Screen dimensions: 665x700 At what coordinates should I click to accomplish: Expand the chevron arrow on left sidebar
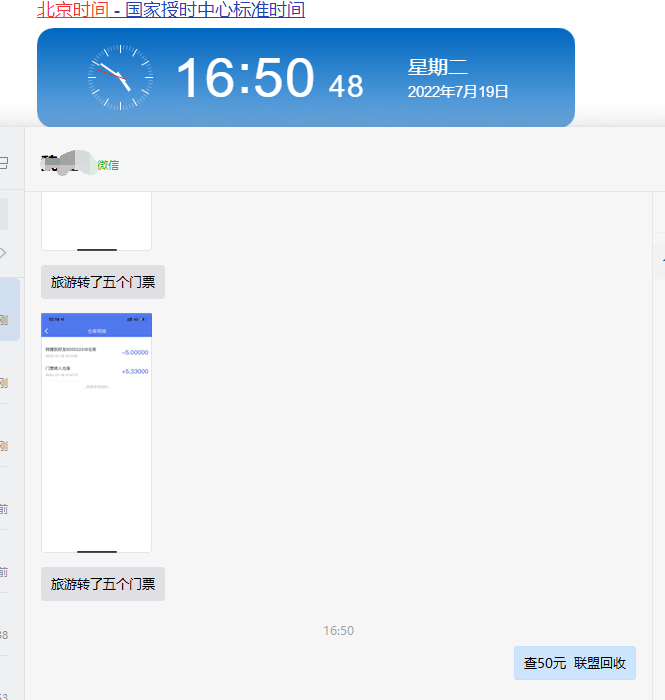point(4,252)
